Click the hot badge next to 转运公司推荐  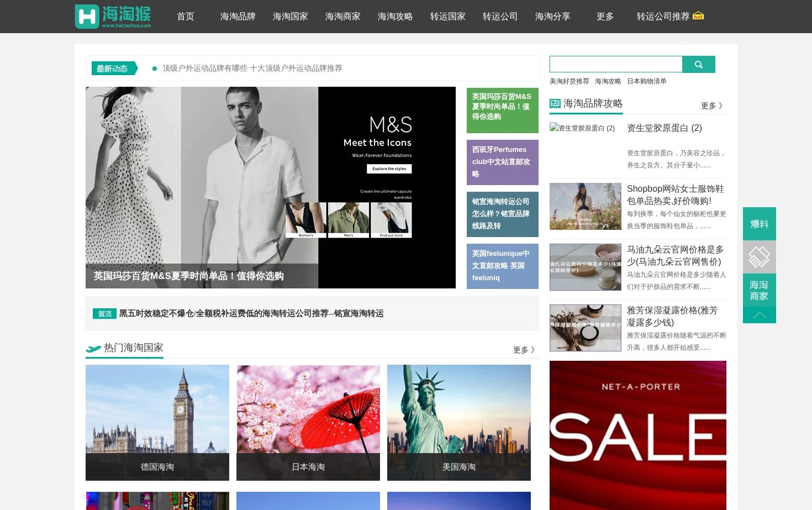click(x=698, y=16)
